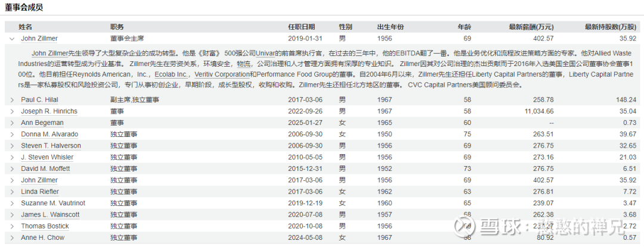Click the 年龄 column header
Image resolution: width=644 pixels, height=247 pixels.
[x=465, y=27]
